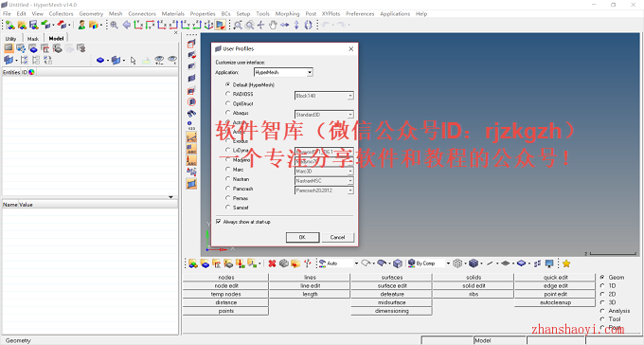Select the 2D panel page radio button

pyautogui.click(x=602, y=294)
